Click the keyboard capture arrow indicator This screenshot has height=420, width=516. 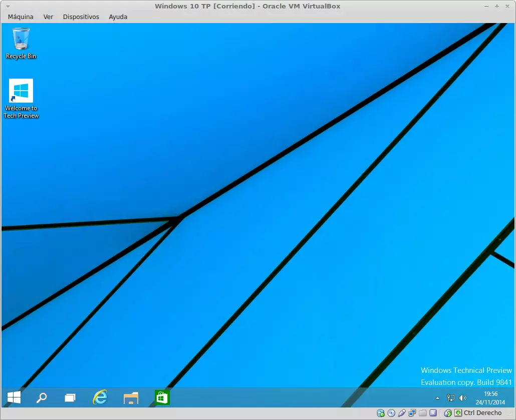point(458,413)
